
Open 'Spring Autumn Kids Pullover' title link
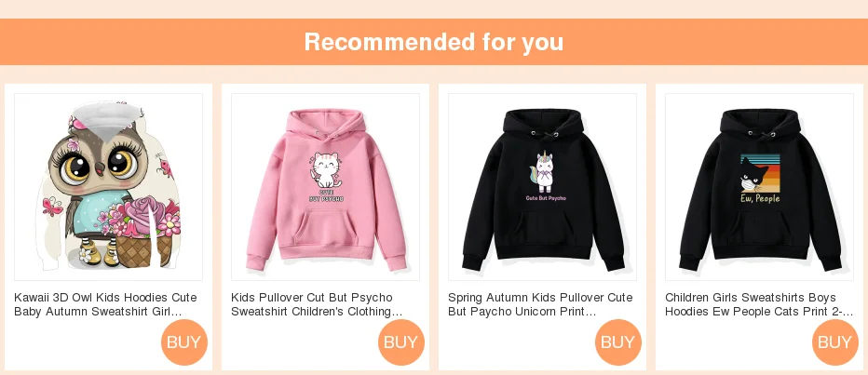tap(540, 304)
